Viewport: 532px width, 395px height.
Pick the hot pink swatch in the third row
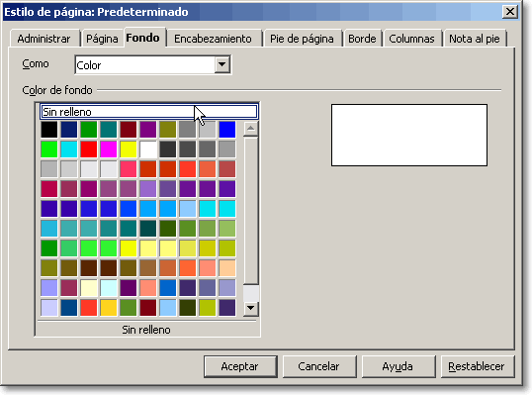tap(129, 169)
